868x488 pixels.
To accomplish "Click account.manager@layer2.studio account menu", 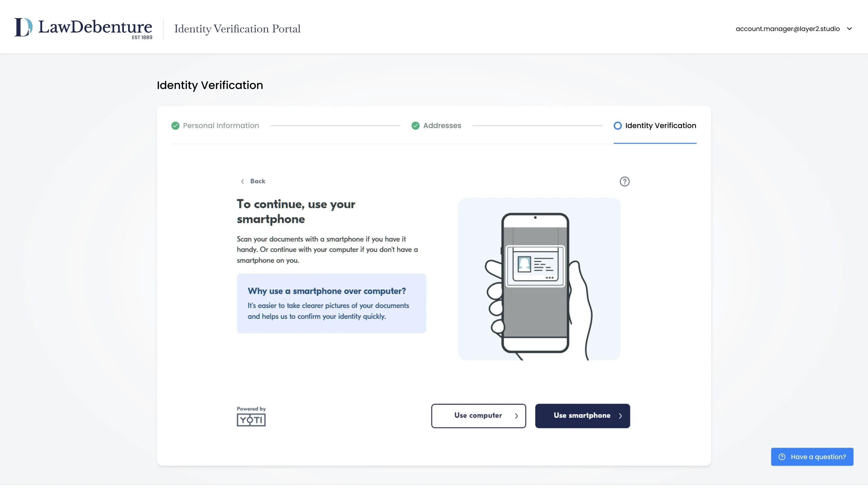I will coord(787,29).
